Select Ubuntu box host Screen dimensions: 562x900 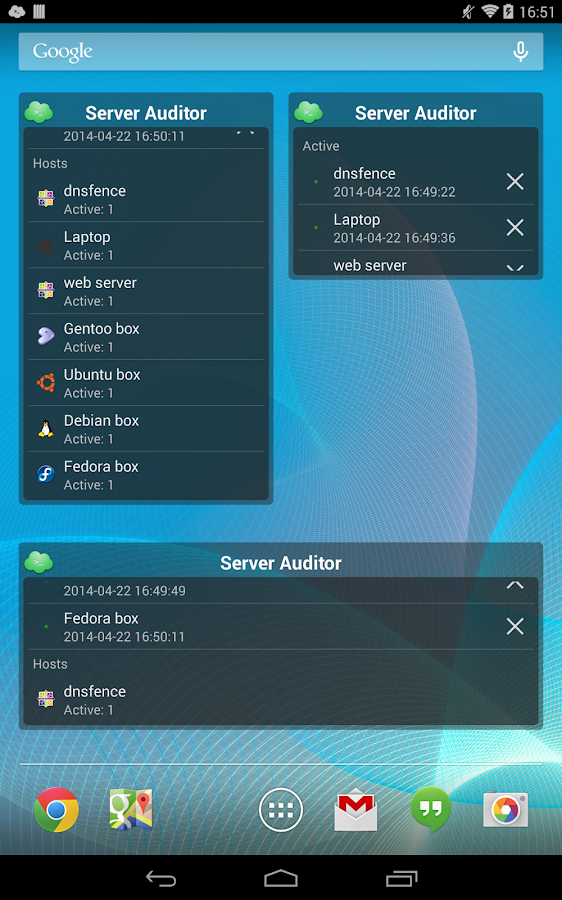(x=146, y=383)
